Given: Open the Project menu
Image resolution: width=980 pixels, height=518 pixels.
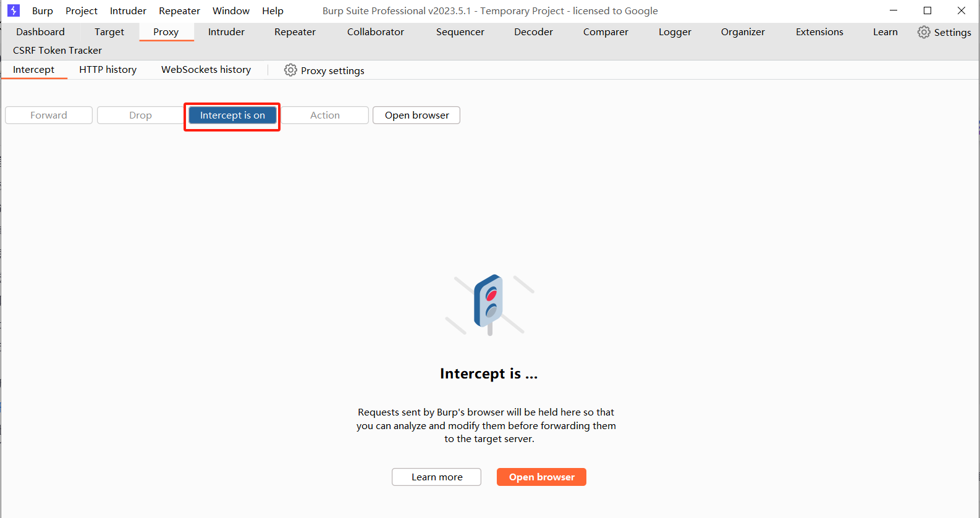Looking at the screenshot, I should tap(82, 10).
